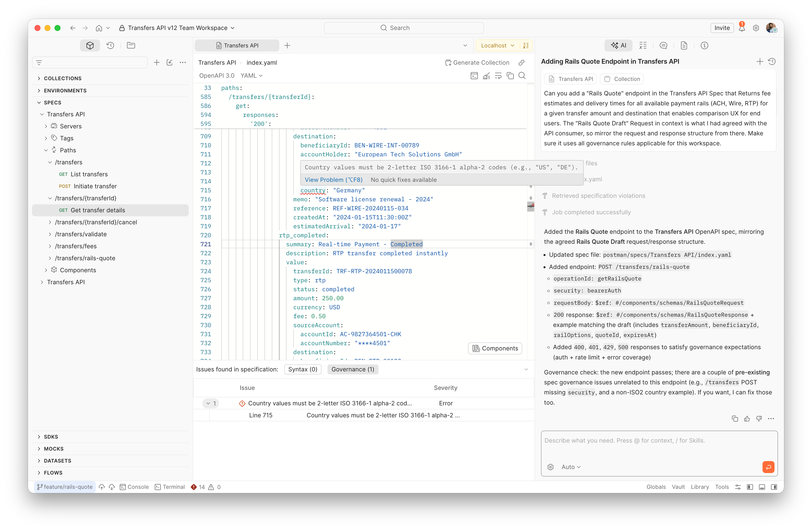Viewport: 812px width, 530px height.
Task: Start a new AI chat with plus icon
Action: (x=760, y=62)
